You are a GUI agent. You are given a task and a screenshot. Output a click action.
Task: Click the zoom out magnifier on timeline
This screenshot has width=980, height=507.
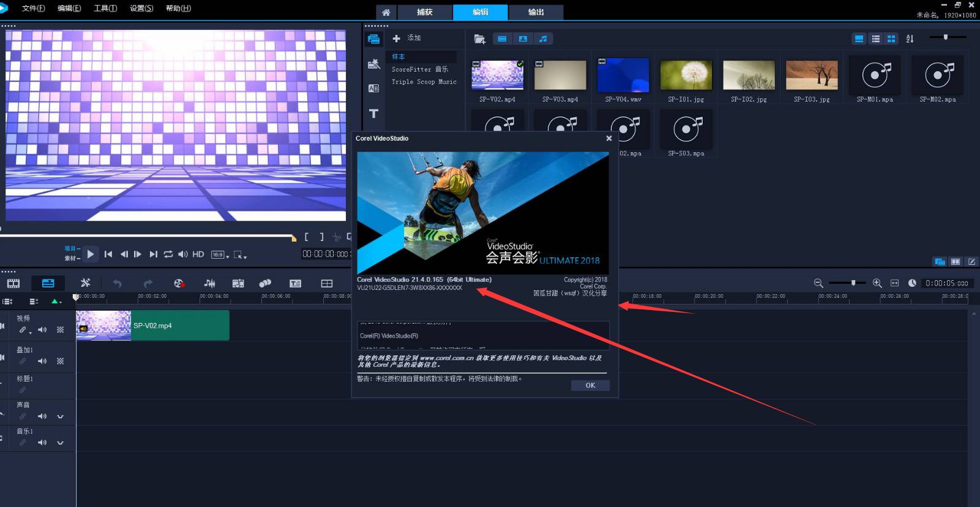pos(818,283)
